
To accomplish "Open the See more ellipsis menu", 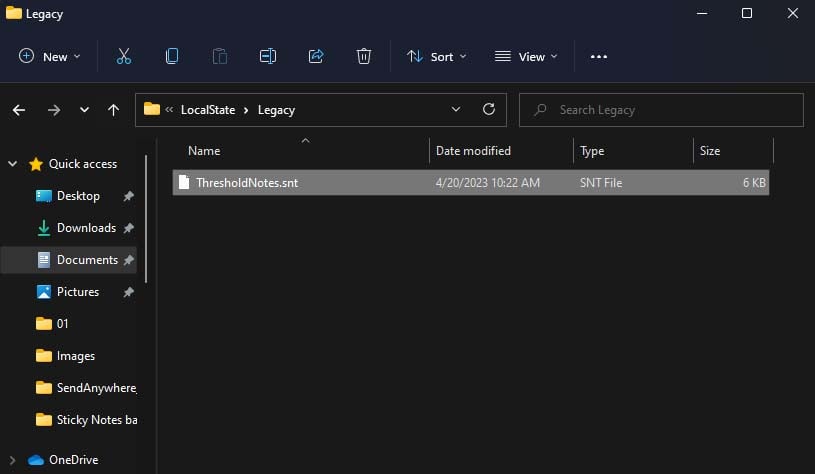I will tap(599, 57).
